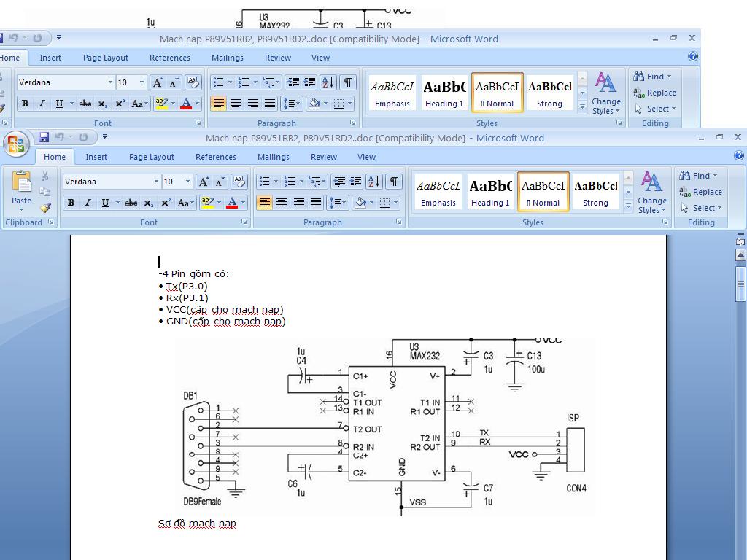
Task: Open Review tab in front window
Action: coord(324,157)
